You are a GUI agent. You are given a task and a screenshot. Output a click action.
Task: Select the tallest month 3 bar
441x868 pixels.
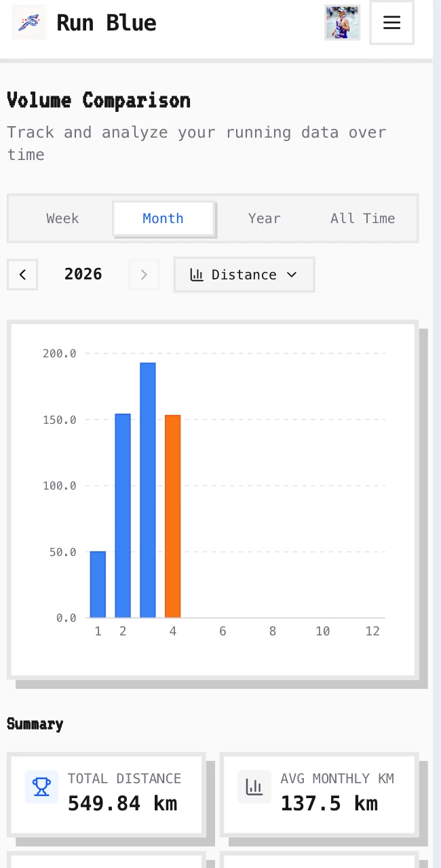[x=148, y=490]
